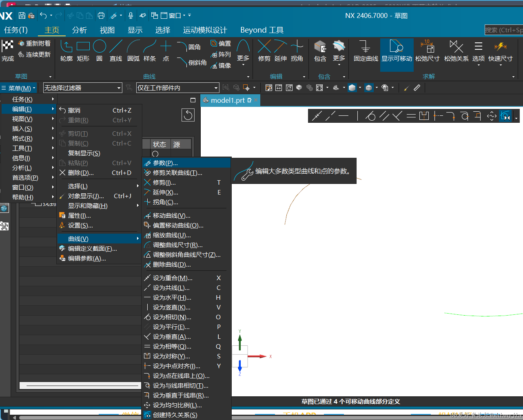523x420 pixels.
Task: Open the Home (主页) ribbon tab
Action: click(x=52, y=30)
